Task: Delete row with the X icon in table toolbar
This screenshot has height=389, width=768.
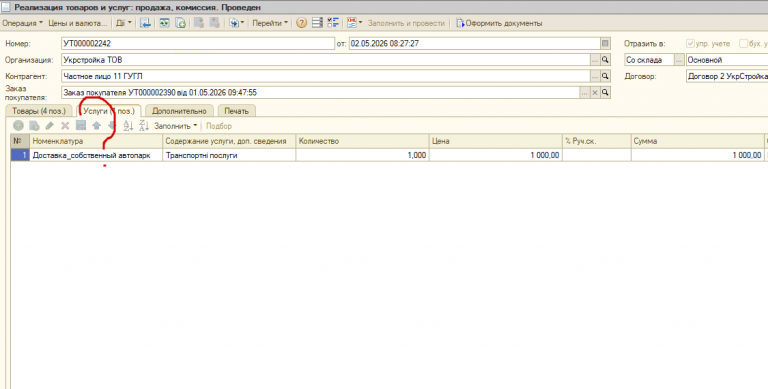Action: [x=65, y=126]
